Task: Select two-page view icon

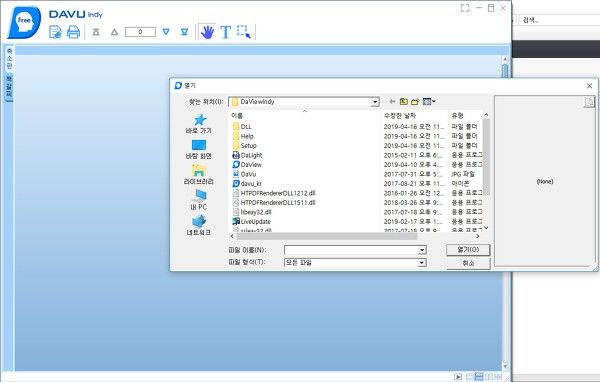Action: 489,377
